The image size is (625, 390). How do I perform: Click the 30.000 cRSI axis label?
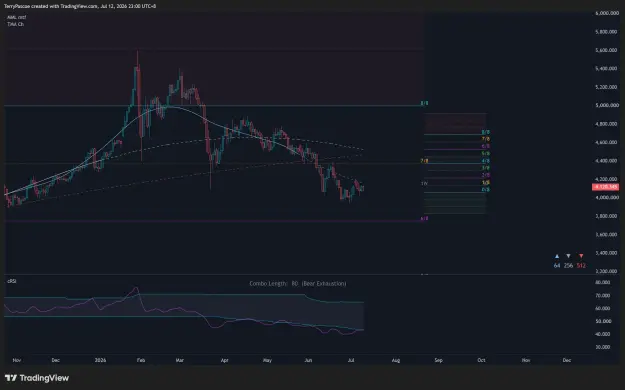click(603, 347)
